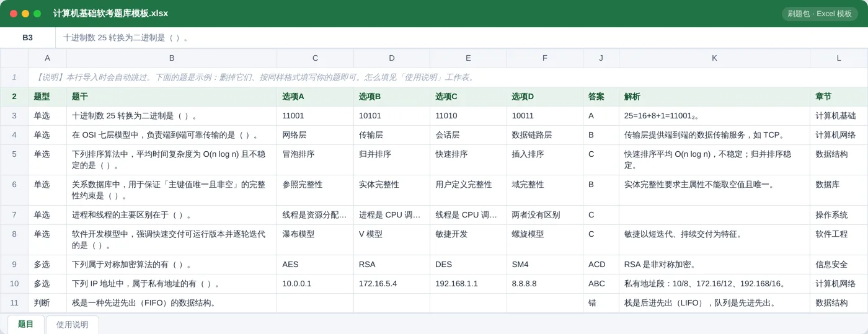Click the OSI 七层模型 question cell
Image resolution: width=868 pixels, height=334 pixels.
tap(172, 135)
